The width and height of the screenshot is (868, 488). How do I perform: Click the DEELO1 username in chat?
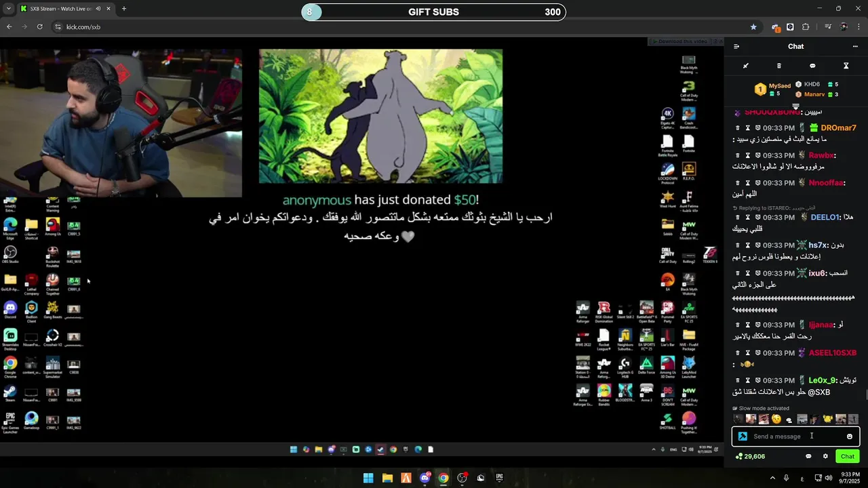pyautogui.click(x=825, y=218)
